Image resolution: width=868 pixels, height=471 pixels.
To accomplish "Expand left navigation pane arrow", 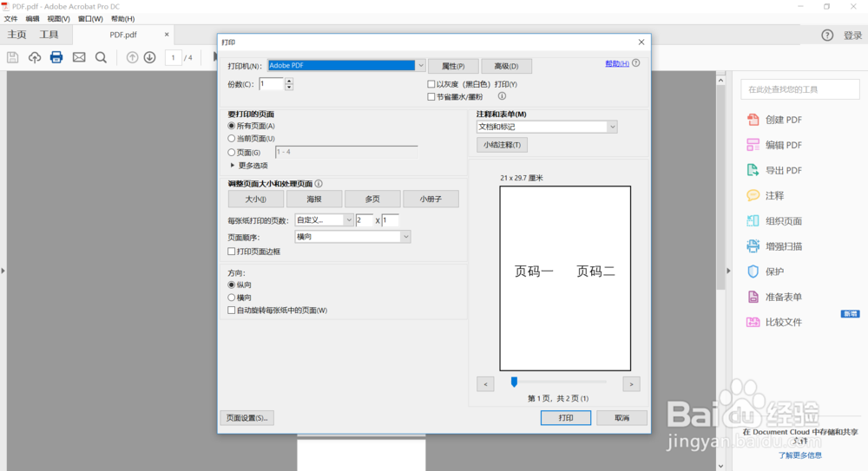I will coord(3,271).
